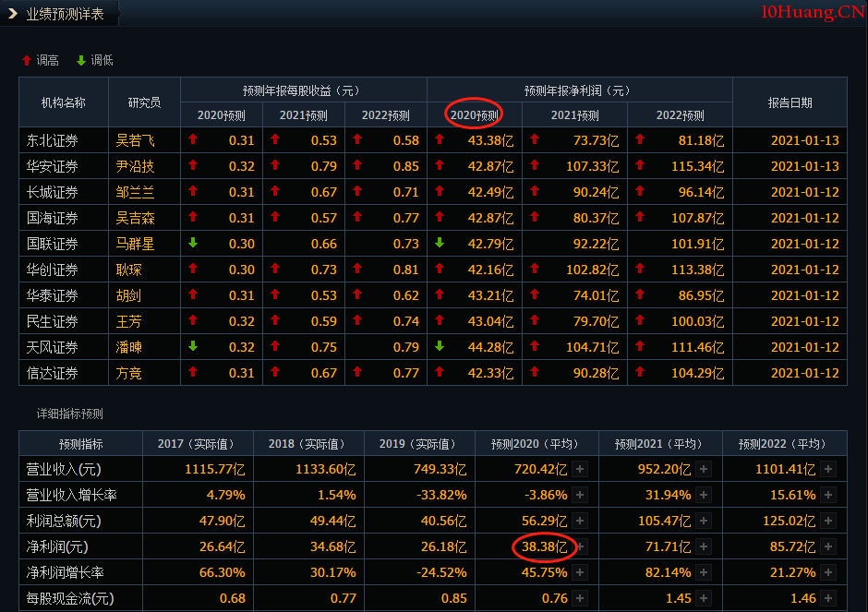868x612 pixels.
Task: Click the red arrow beside 华安证券 107.33亿
Action: 535,165
